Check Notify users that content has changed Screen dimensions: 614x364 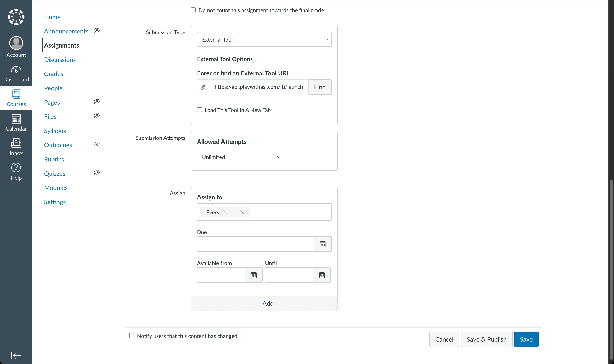click(x=132, y=336)
